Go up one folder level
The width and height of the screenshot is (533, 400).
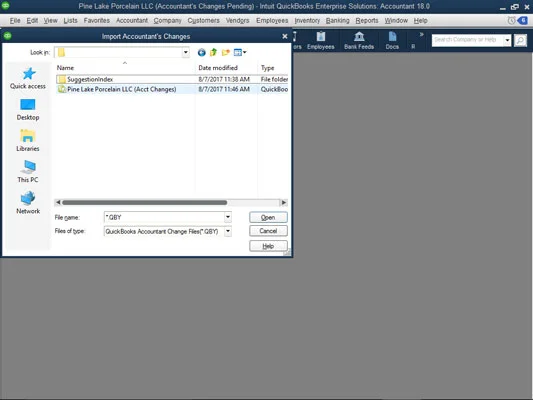click(x=213, y=52)
